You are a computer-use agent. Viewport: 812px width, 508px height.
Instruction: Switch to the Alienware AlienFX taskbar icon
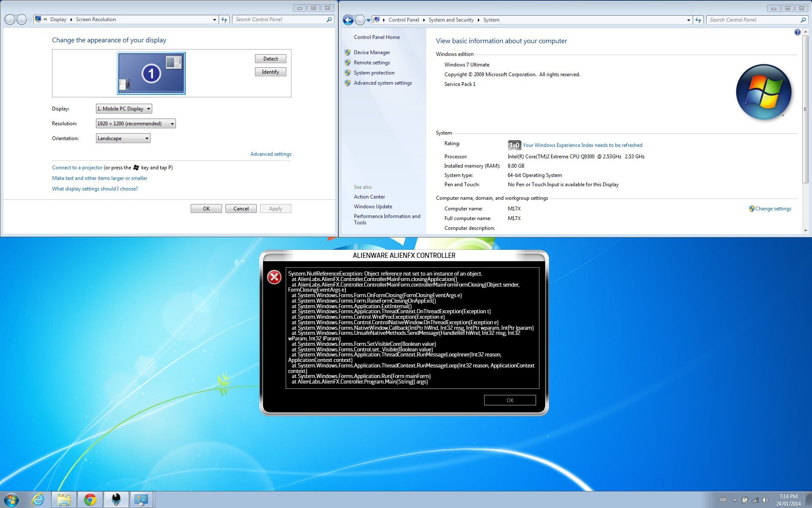[x=116, y=500]
